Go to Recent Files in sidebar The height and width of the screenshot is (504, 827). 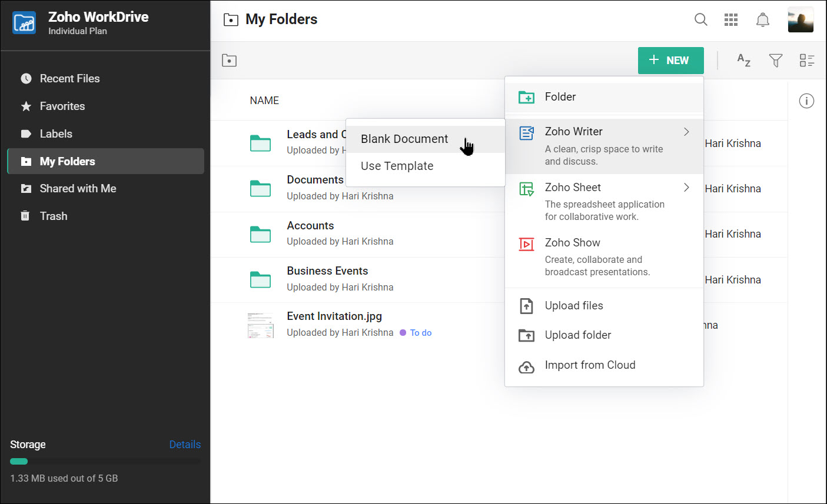coord(69,78)
